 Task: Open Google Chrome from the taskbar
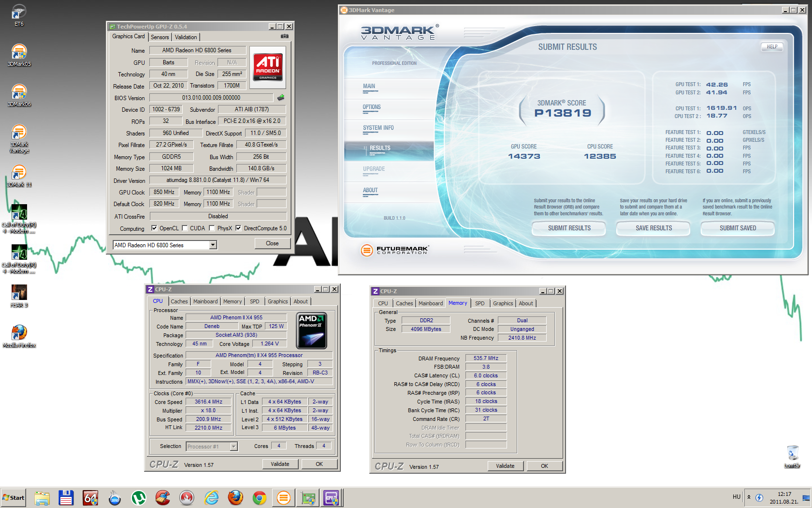[260, 498]
